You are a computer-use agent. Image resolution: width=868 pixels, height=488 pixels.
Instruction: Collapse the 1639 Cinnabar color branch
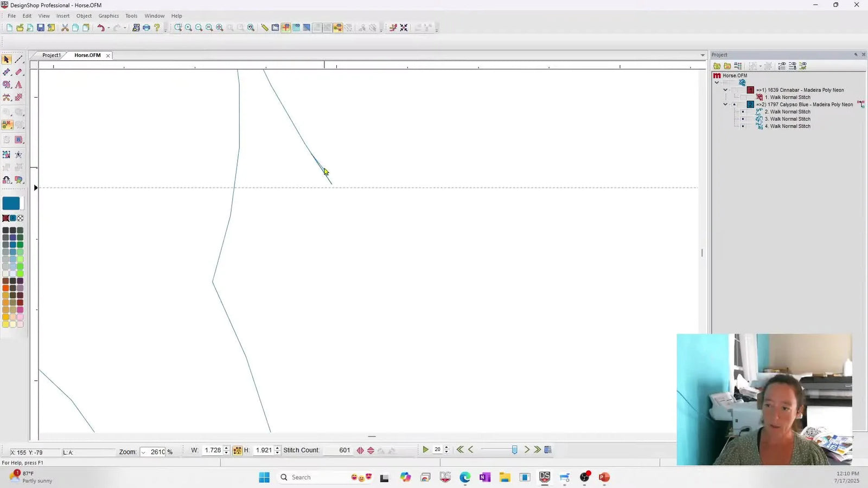725,90
